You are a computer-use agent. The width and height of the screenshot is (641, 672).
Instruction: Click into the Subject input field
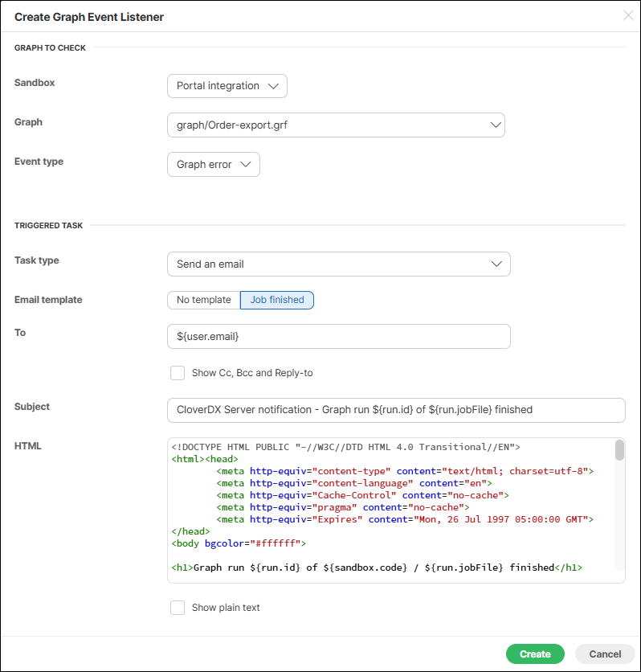pyautogui.click(x=395, y=410)
